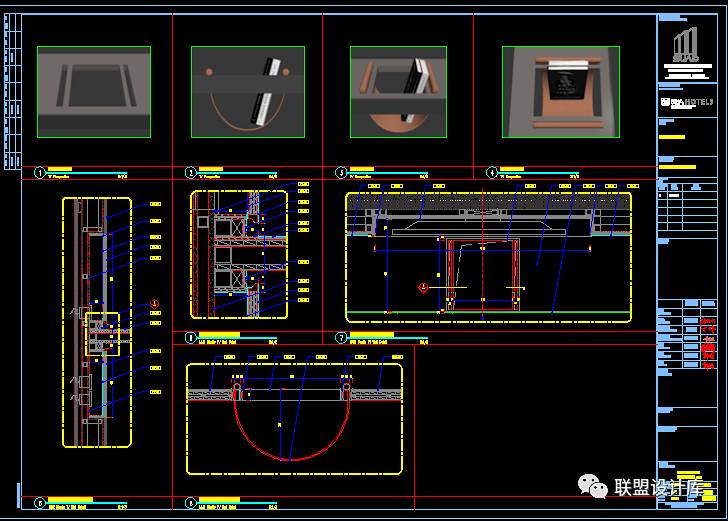The width and height of the screenshot is (728, 521).
Task: Click the red door frame in wide elevation
Action: pyautogui.click(x=485, y=270)
